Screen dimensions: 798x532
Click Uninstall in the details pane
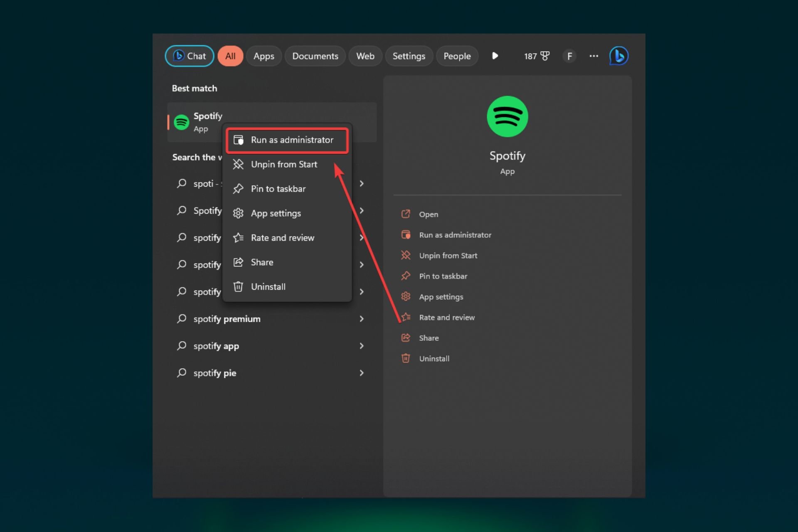point(434,359)
